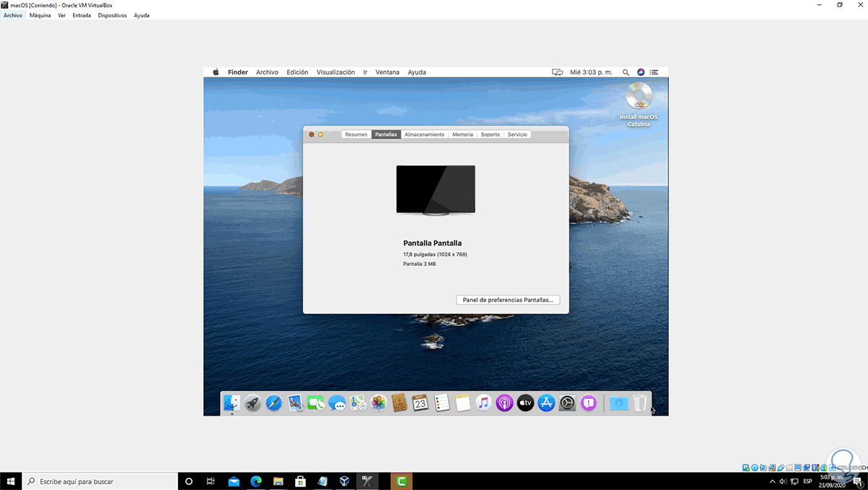Click VirtualBox USB status icon

click(781, 468)
